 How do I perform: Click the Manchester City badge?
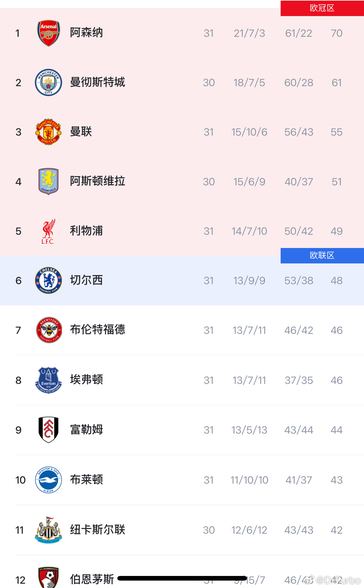coord(48,82)
